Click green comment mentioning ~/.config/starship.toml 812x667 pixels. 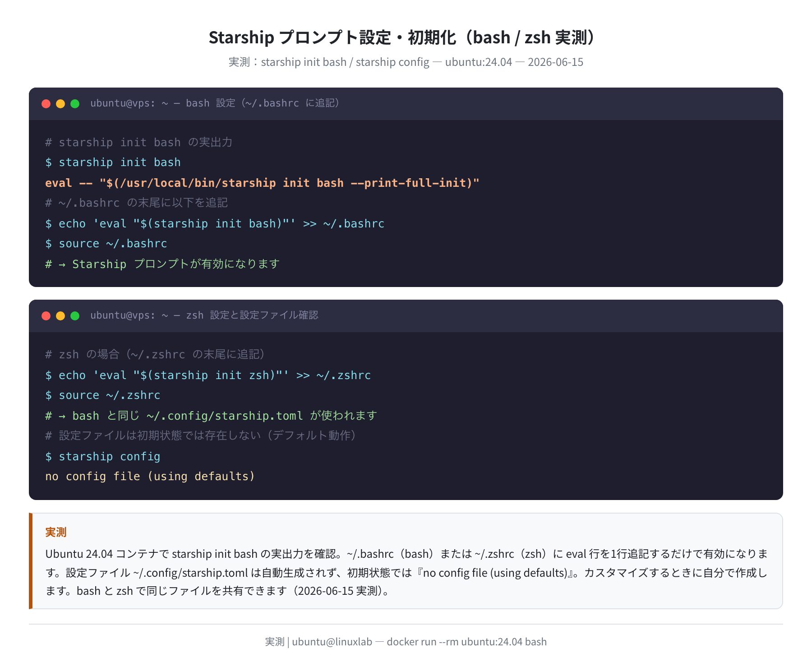pyautogui.click(x=211, y=416)
